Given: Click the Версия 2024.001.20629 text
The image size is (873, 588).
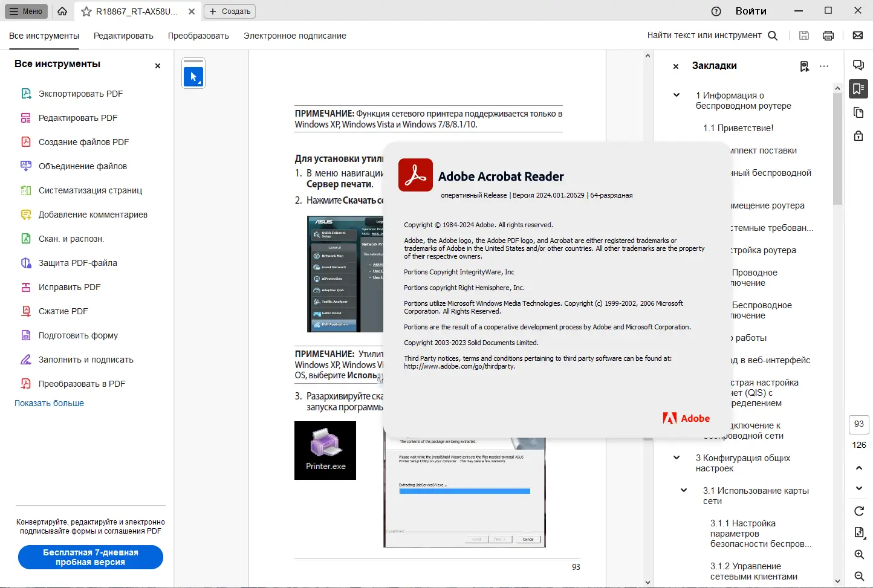Looking at the screenshot, I should click(548, 195).
